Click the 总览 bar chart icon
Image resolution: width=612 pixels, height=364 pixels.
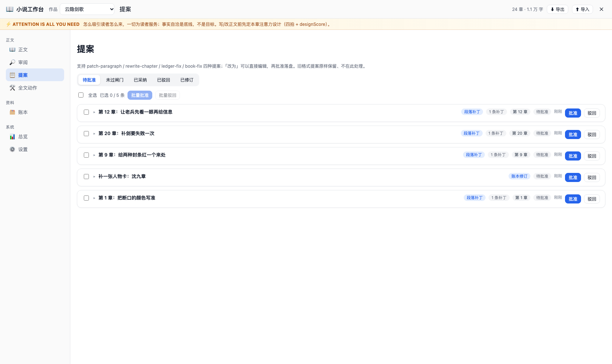[x=12, y=136]
